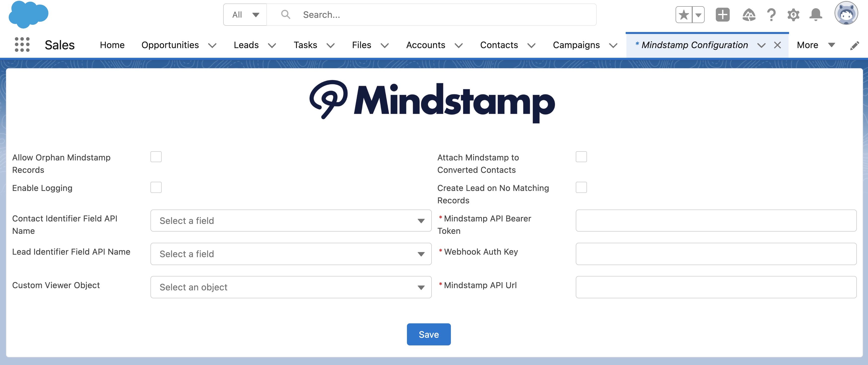Expand the Leads tab chevron
This screenshot has height=365, width=868.
tap(272, 45)
